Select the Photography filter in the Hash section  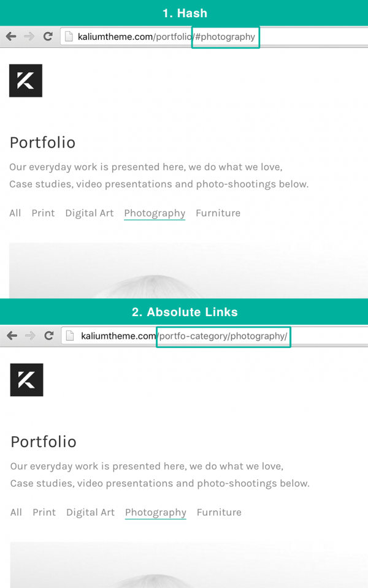155,213
